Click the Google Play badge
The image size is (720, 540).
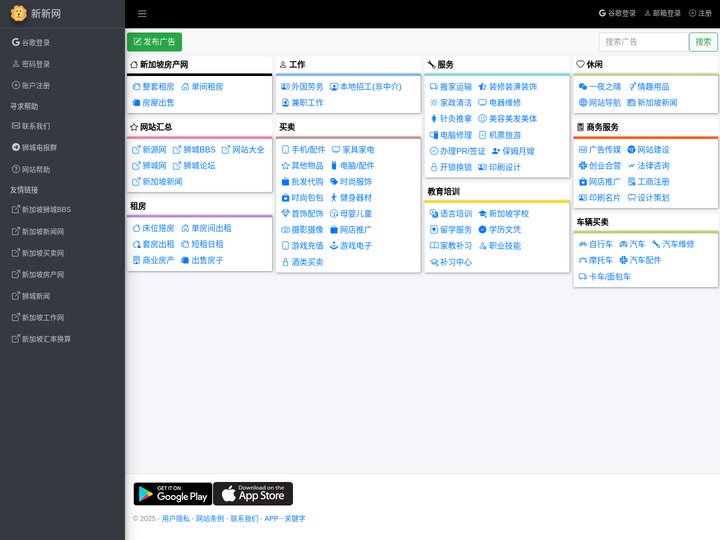(x=173, y=494)
